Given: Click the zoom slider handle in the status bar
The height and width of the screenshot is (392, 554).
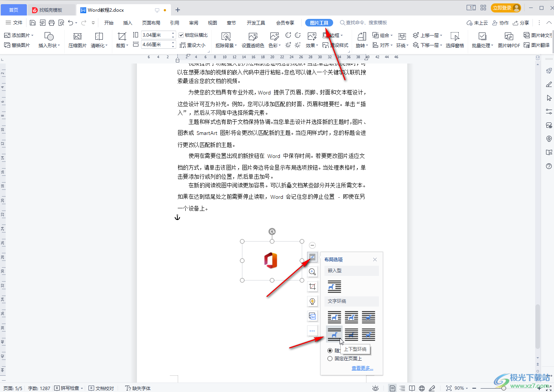Looking at the screenshot, I should tap(504, 388).
